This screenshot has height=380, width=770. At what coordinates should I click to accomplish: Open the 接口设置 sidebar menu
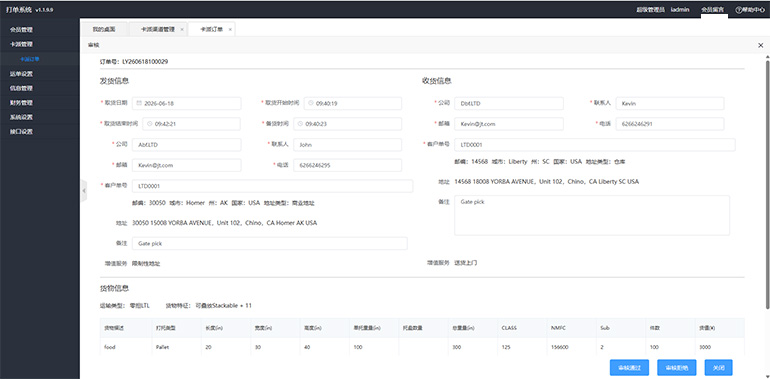[x=40, y=132]
